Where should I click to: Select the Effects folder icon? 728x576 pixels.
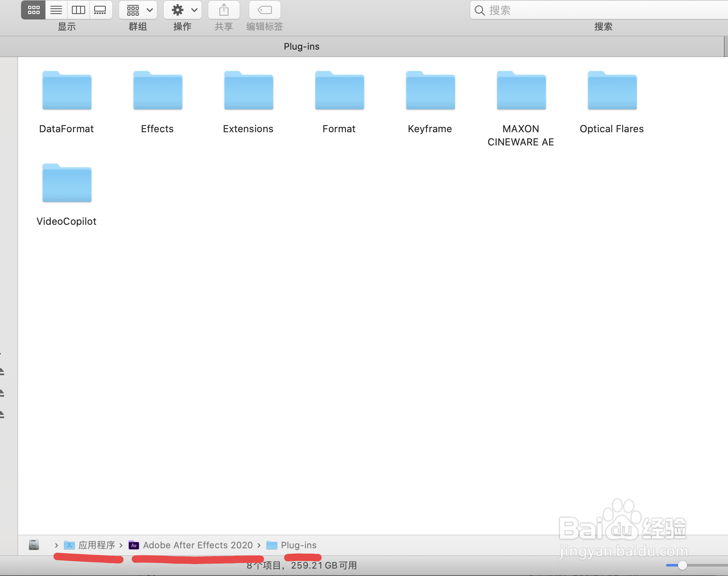pyautogui.click(x=158, y=90)
